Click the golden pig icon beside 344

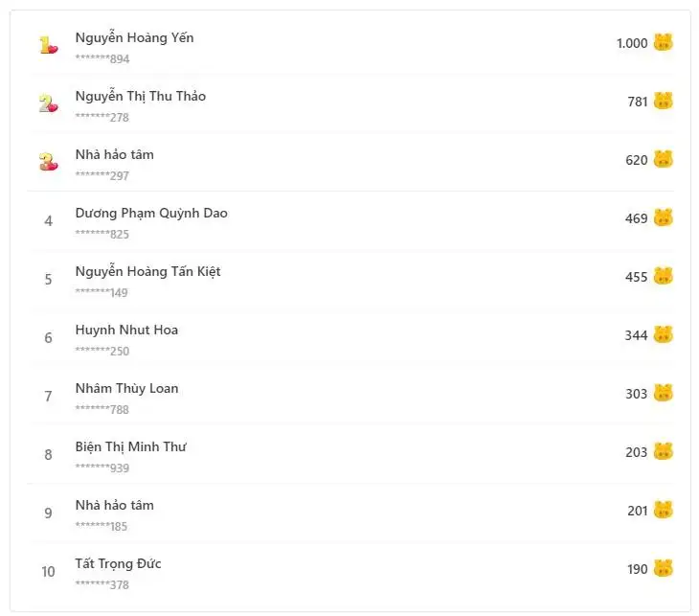pyautogui.click(x=664, y=334)
